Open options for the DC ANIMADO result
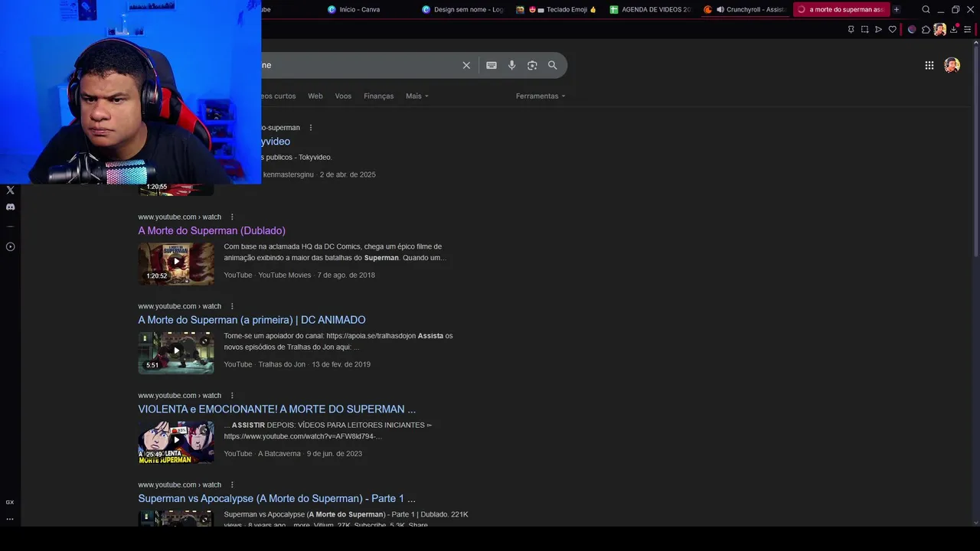Screen dimensions: 980x551 pos(232,307)
